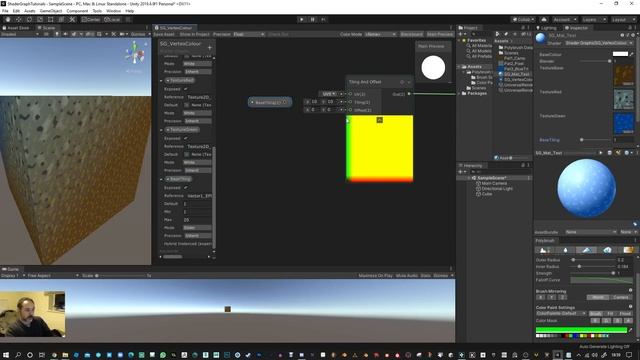The height and width of the screenshot is (360, 640).
Task: Open the Color Mode dropdown
Action: point(380,34)
